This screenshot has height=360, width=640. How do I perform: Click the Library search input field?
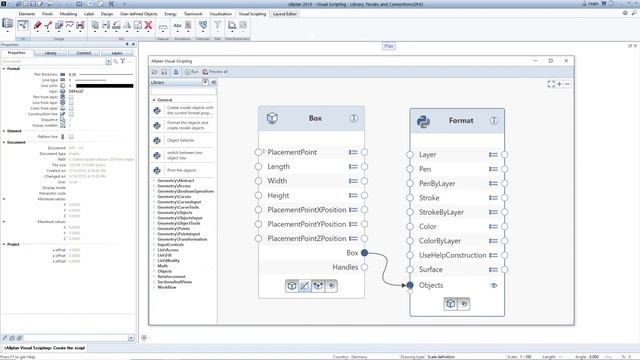point(183,92)
